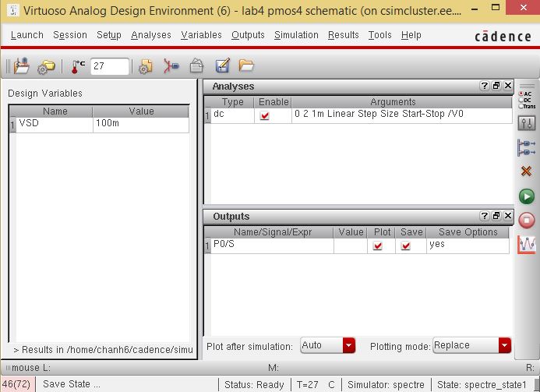Open the Tools menu
The width and height of the screenshot is (540, 392).
[379, 35]
